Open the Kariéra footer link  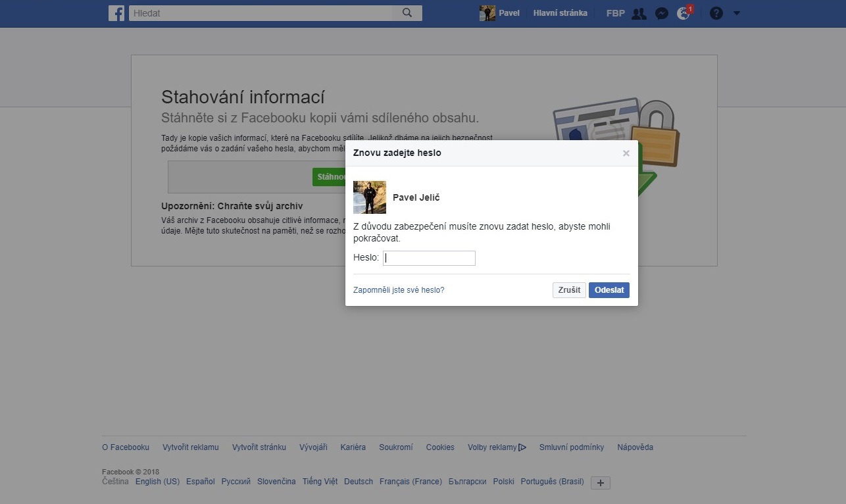pyautogui.click(x=353, y=447)
